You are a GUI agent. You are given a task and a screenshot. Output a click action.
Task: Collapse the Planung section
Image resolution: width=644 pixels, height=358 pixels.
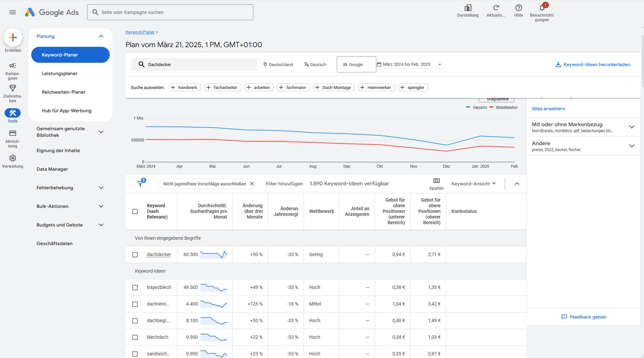[101, 36]
